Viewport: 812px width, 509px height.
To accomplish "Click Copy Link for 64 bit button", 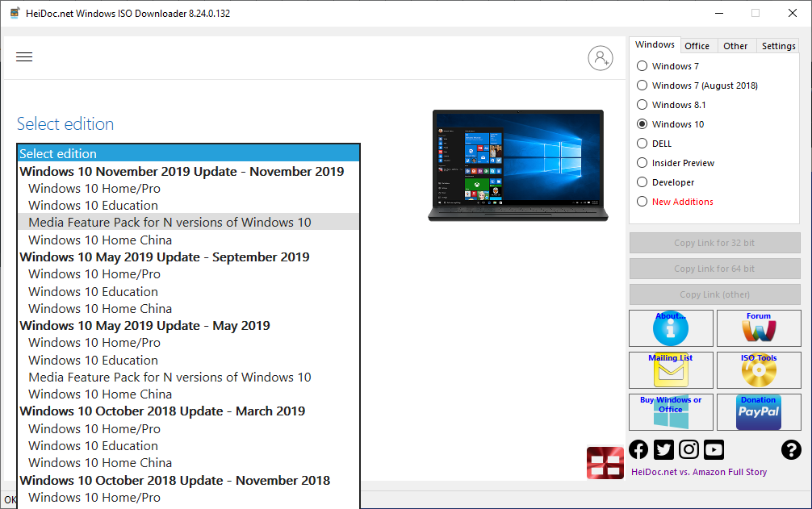I will point(714,269).
